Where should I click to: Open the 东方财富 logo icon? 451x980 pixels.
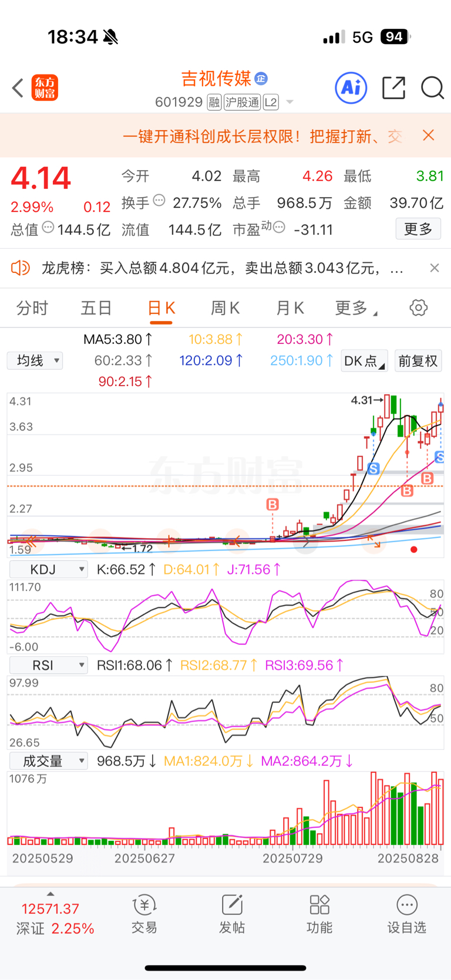pos(45,88)
